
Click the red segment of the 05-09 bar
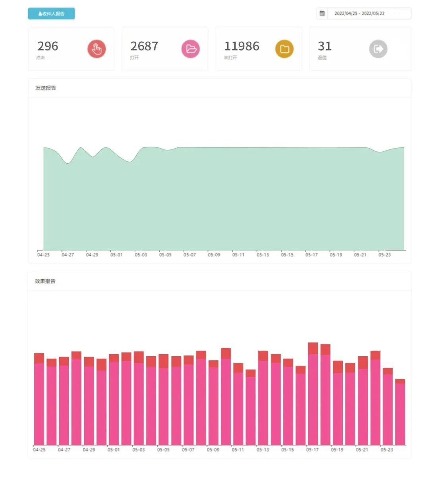(x=213, y=364)
